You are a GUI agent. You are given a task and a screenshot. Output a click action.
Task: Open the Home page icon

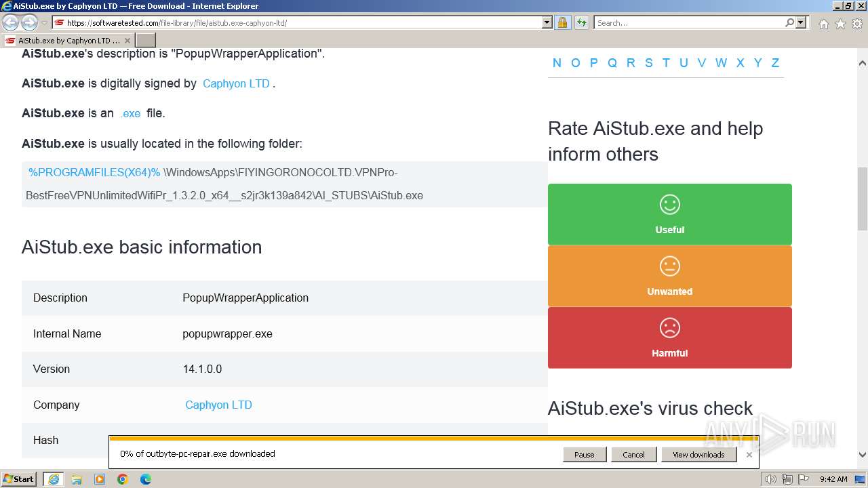click(x=823, y=24)
